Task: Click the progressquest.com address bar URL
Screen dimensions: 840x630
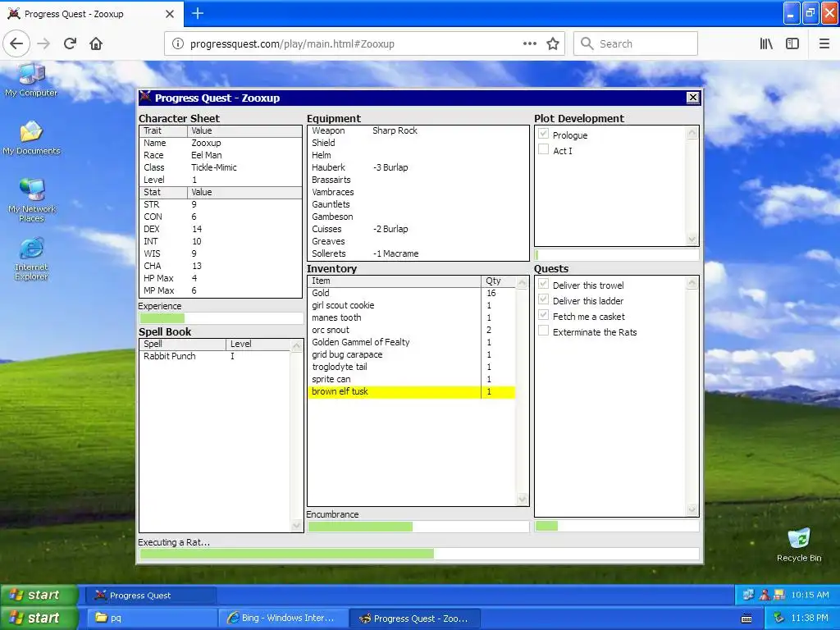Action: coord(292,44)
